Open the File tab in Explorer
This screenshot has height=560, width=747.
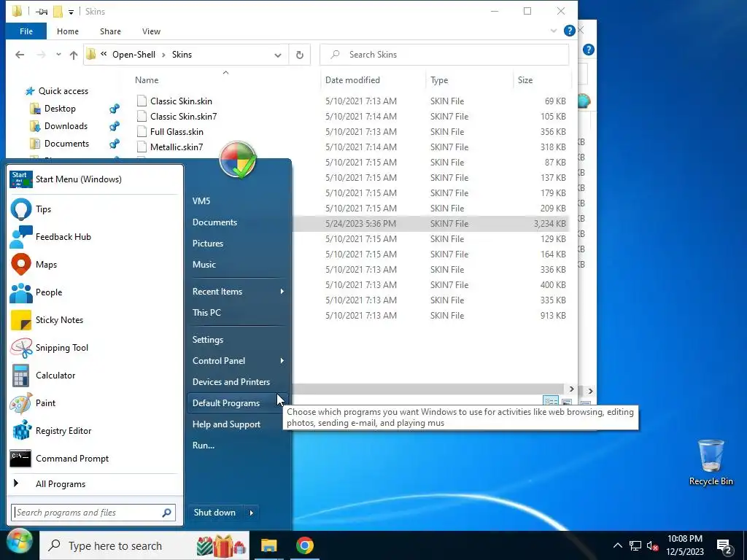pos(26,31)
